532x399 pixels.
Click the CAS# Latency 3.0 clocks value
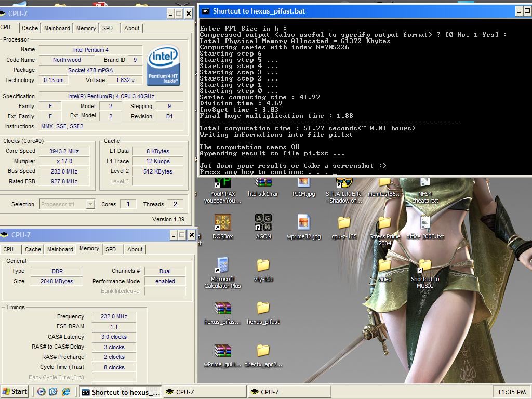pos(114,337)
